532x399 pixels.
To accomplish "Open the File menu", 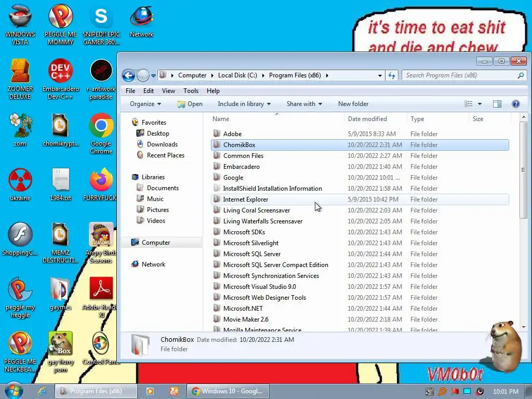I will [130, 91].
